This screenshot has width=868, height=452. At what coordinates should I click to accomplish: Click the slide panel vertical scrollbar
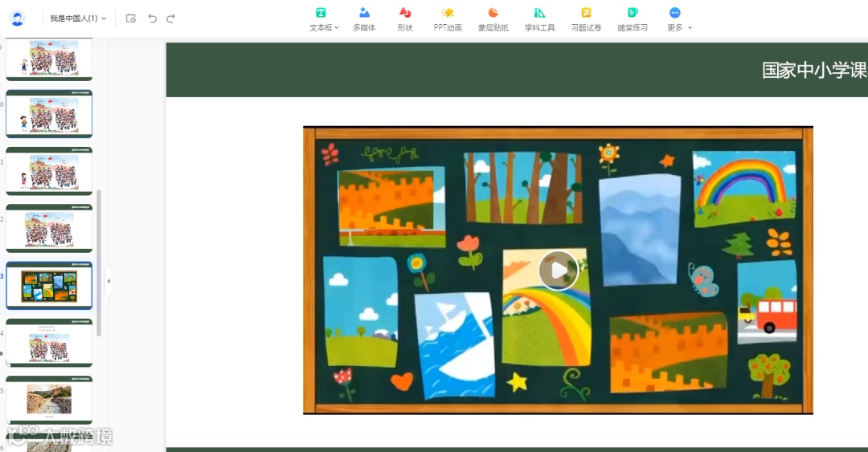coord(99,263)
